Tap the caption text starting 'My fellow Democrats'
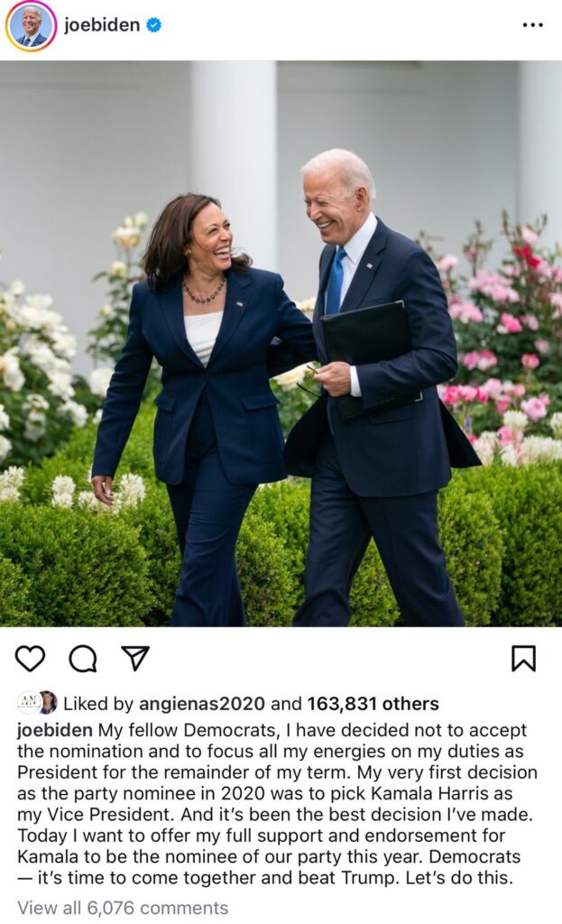Viewport: 562px width, 924px height. coord(277,804)
